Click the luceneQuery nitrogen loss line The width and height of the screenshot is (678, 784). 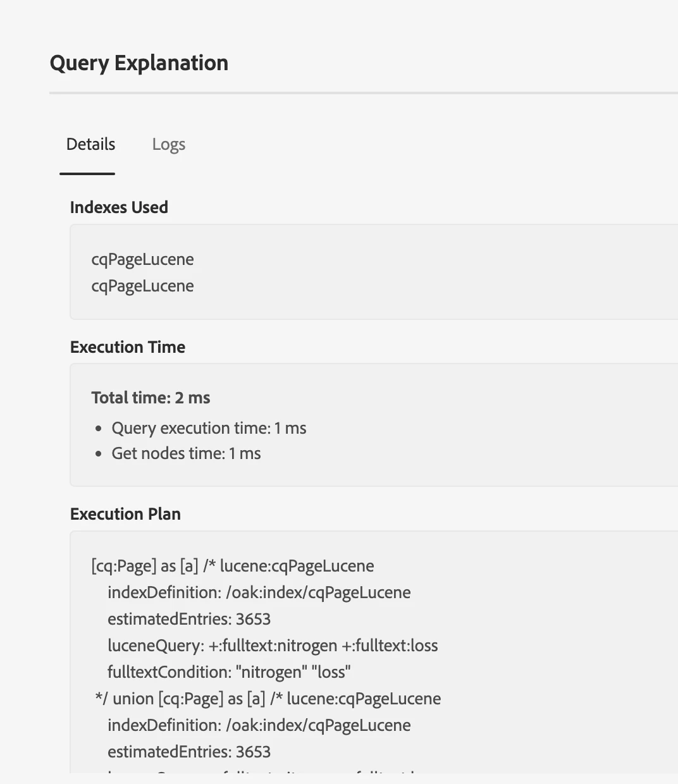(x=273, y=646)
